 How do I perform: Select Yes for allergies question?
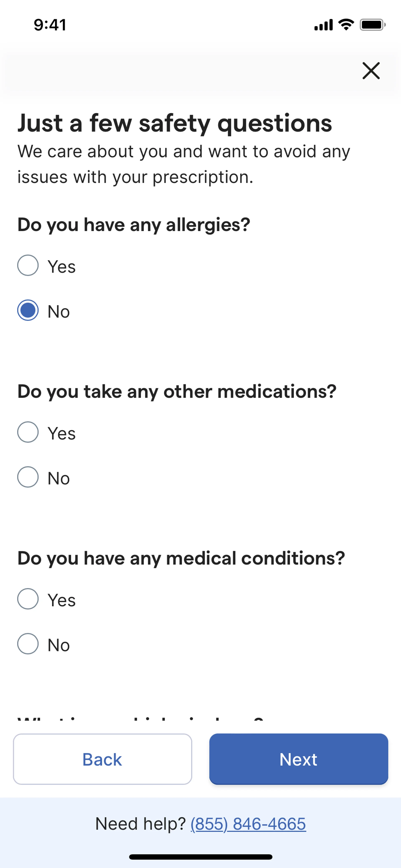pos(28,266)
